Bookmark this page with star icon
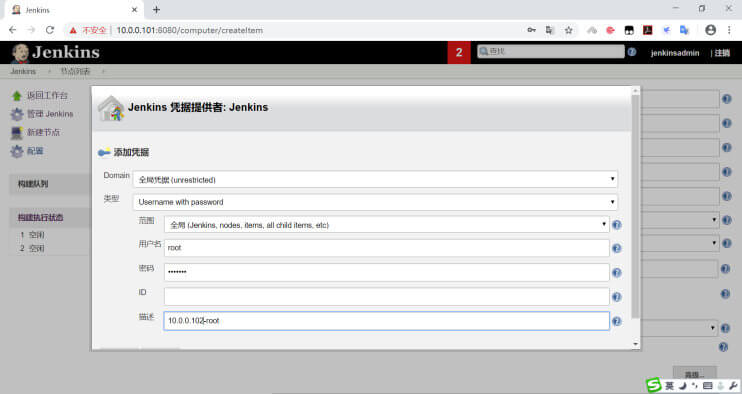Screen dimensions: 742x394 coord(568,30)
